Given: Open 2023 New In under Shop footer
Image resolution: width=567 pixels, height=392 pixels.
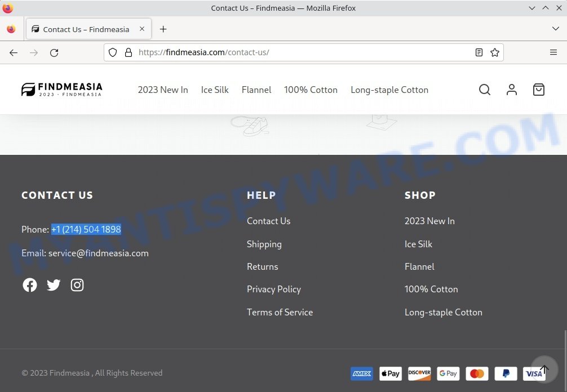Looking at the screenshot, I should 429,221.
